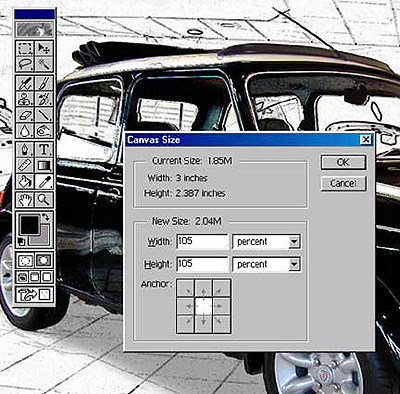400x394 pixels.
Task: Click the toolbox blue title bar
Action: click(34, 14)
